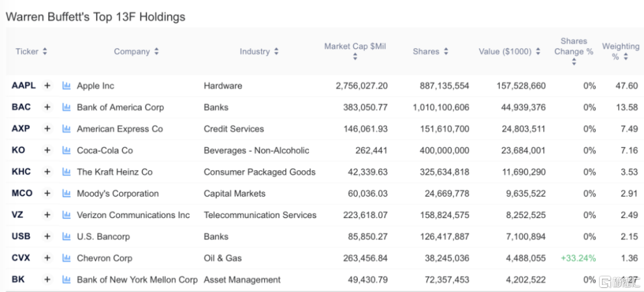Viewport: 644px width, 292px height.
Task: Click the 2,756,027.20 market cap cell
Action: pos(361,86)
